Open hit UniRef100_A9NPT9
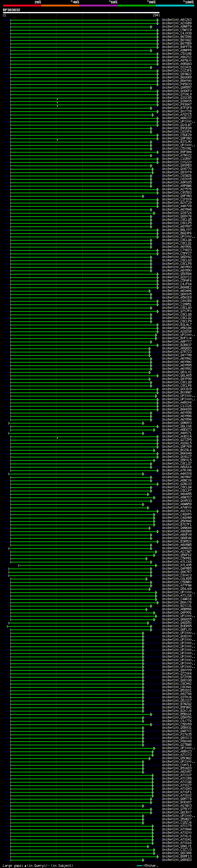This screenshot has height=868, width=197. point(177,26)
